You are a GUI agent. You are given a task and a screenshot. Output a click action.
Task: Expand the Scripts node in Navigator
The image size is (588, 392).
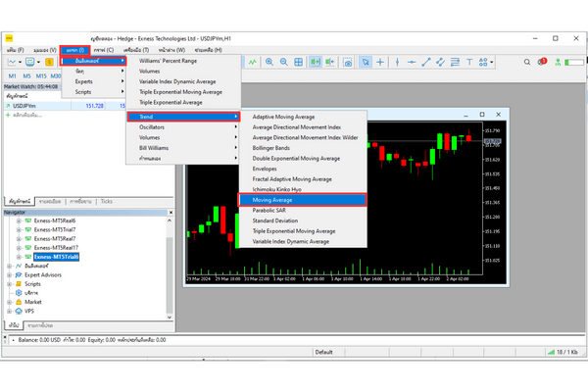pyautogui.click(x=9, y=283)
